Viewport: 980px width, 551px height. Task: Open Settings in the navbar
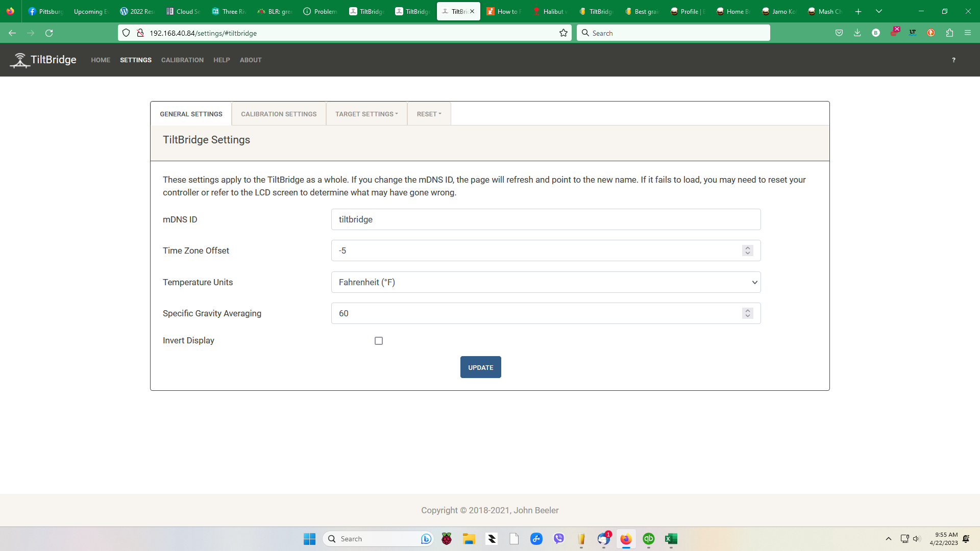tap(136, 60)
